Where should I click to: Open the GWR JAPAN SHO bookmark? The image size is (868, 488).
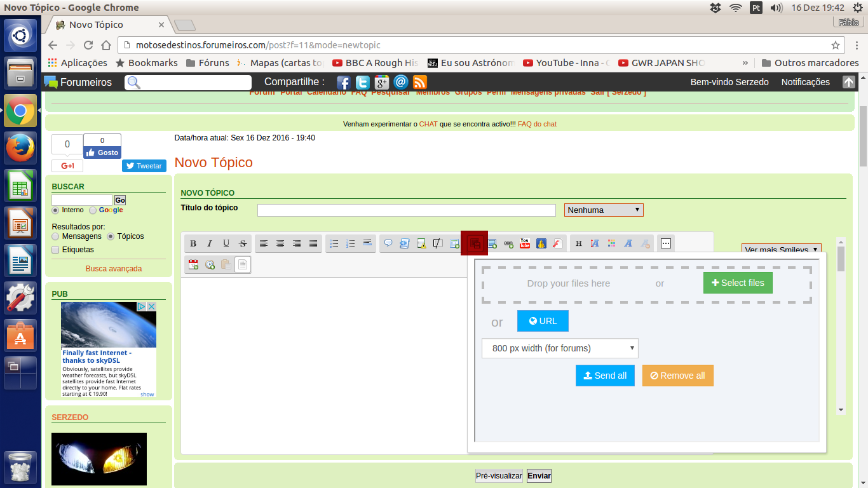[x=661, y=63]
